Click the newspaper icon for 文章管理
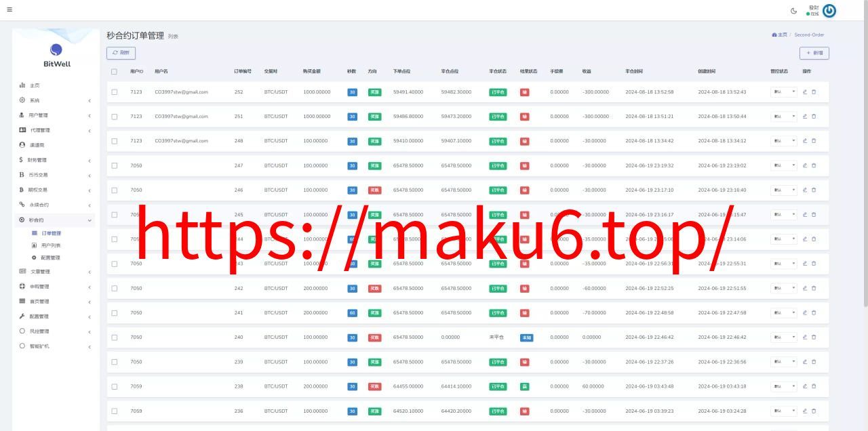This screenshot has width=868, height=431. click(x=22, y=272)
